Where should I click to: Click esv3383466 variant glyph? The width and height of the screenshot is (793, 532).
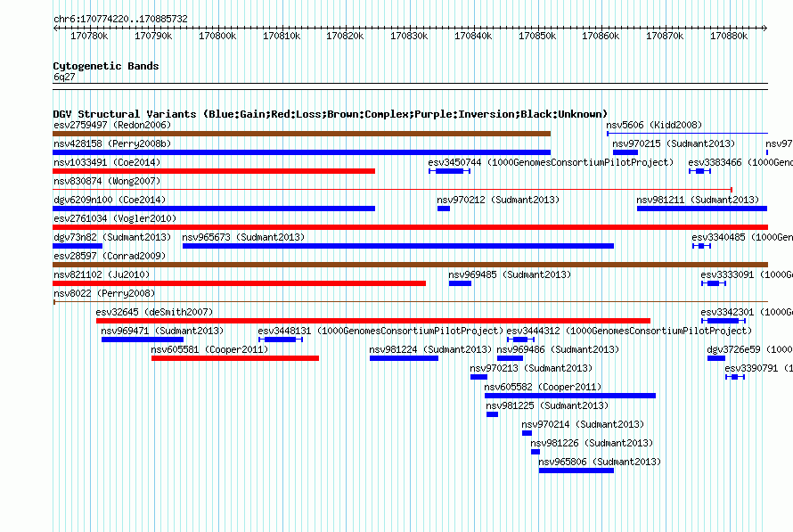(700, 171)
